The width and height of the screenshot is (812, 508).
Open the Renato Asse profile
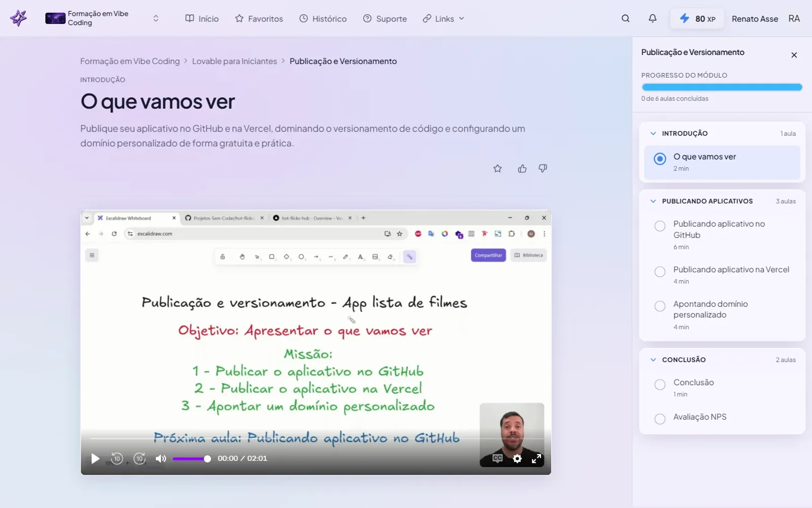(x=755, y=19)
